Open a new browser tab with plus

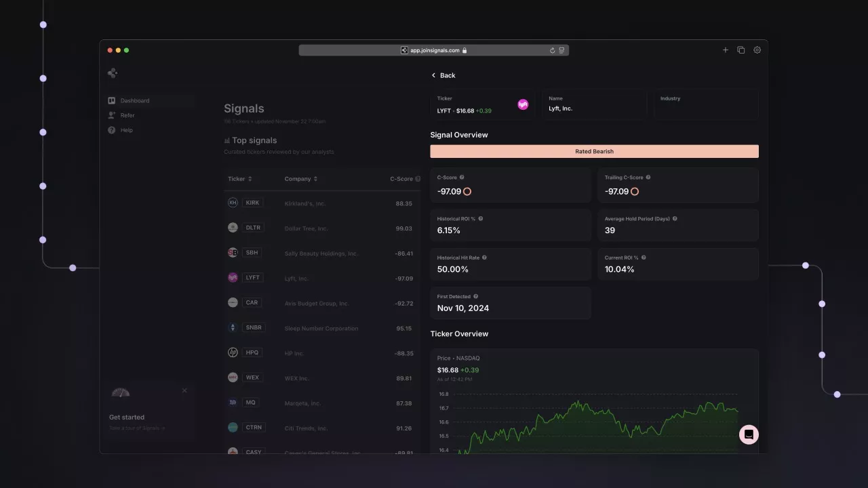click(x=725, y=50)
